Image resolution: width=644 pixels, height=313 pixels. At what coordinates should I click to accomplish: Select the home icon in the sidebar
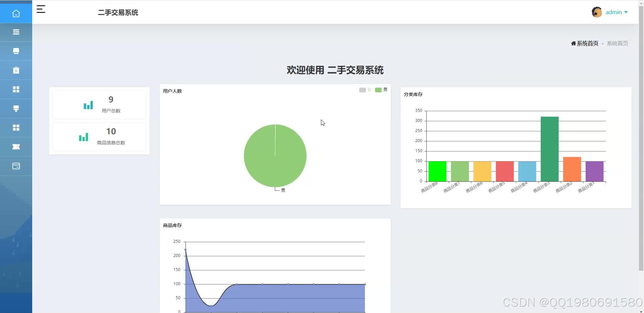pyautogui.click(x=16, y=13)
